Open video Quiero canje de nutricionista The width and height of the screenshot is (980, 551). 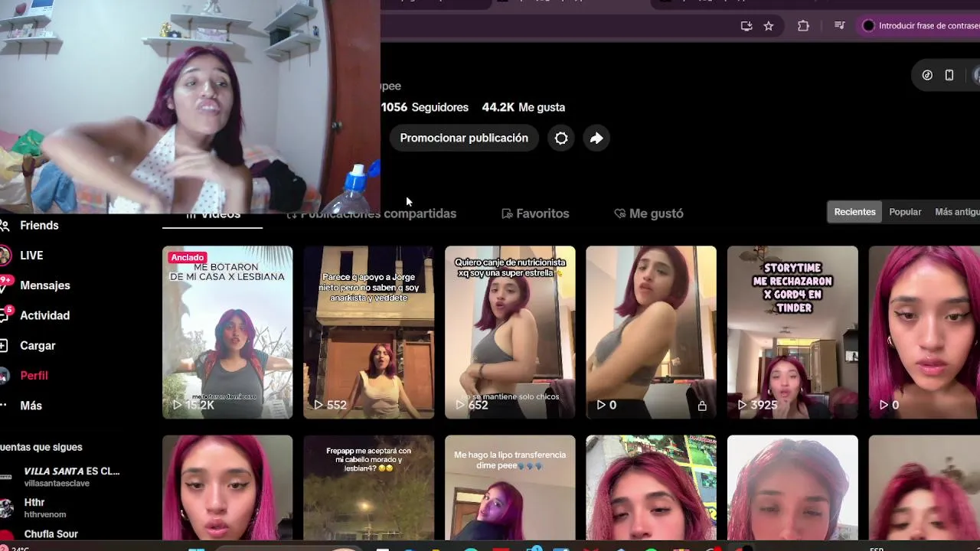tap(510, 332)
